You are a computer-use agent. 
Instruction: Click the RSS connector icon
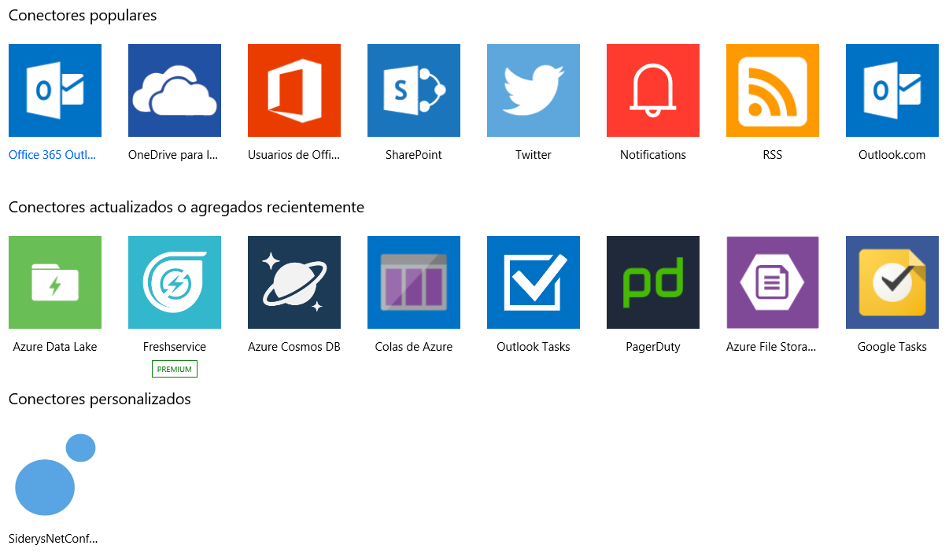coord(773,90)
